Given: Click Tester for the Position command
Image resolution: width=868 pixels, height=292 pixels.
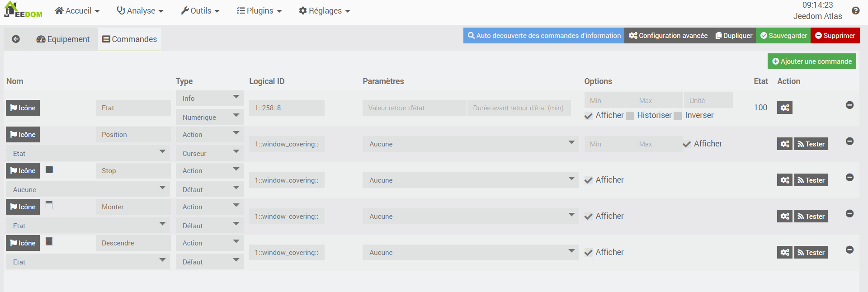Looking at the screenshot, I should click(x=811, y=144).
